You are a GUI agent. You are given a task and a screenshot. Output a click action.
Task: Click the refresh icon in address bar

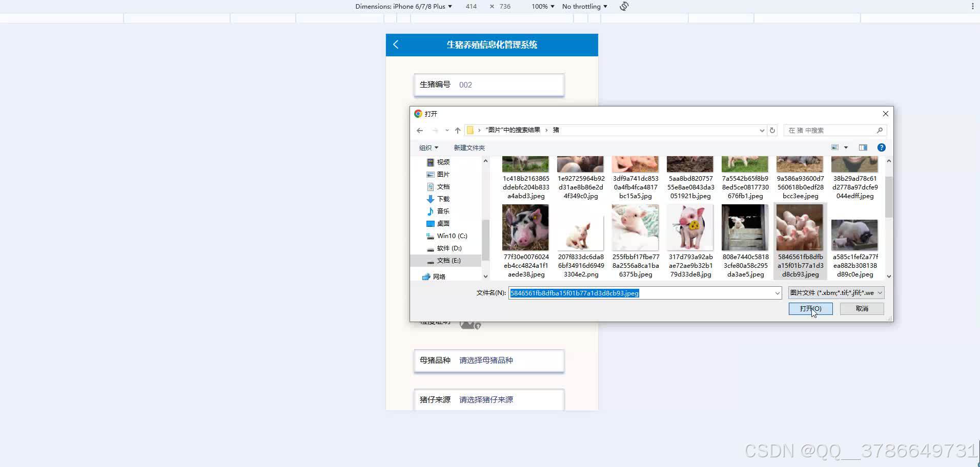pyautogui.click(x=772, y=130)
